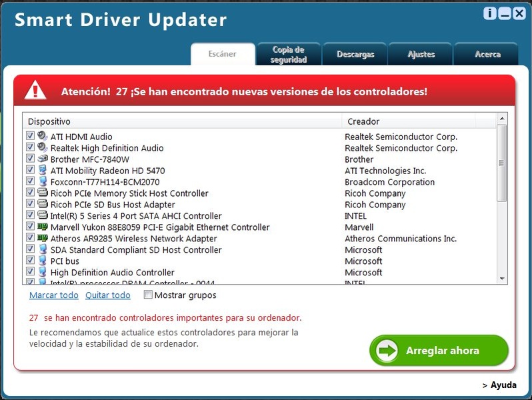Click the device icon beside Foxconn-T77H114-BCM2070
The height and width of the screenshot is (400, 532).
pos(43,181)
